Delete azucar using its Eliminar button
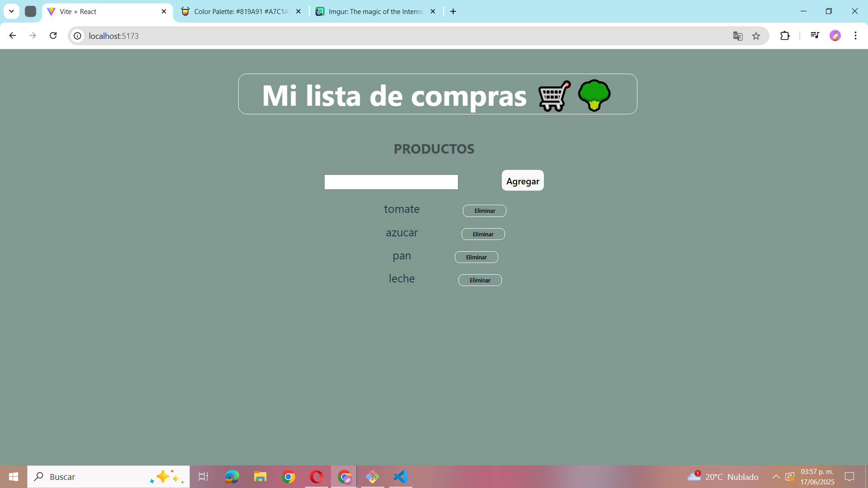868x488 pixels. point(483,234)
